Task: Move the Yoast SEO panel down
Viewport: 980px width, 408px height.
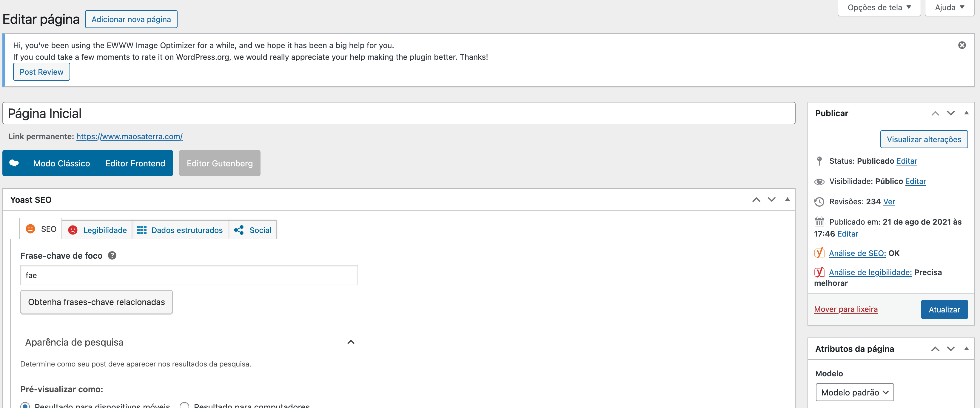Action: pyautogui.click(x=771, y=200)
